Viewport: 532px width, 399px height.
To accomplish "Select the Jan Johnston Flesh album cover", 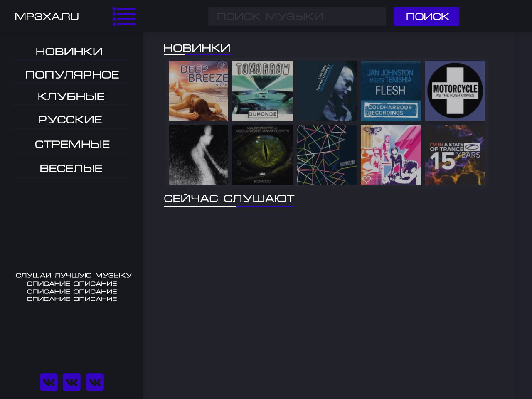I will 391,91.
